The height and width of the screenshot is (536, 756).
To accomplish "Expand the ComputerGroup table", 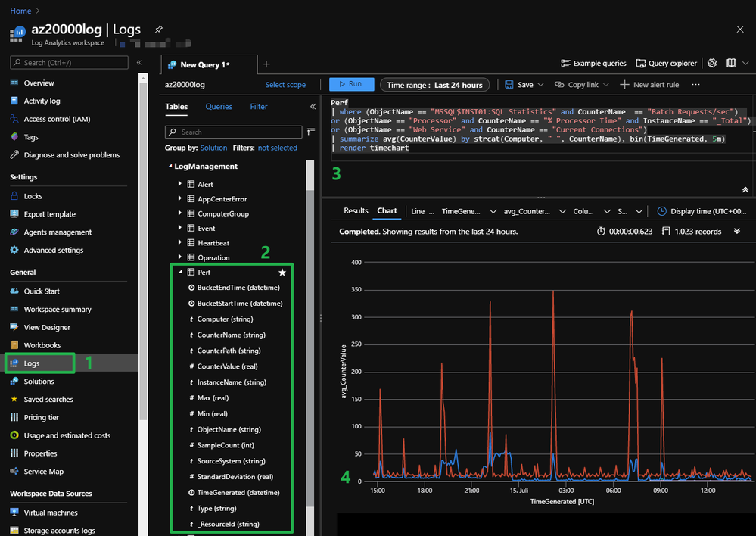I will coord(180,213).
